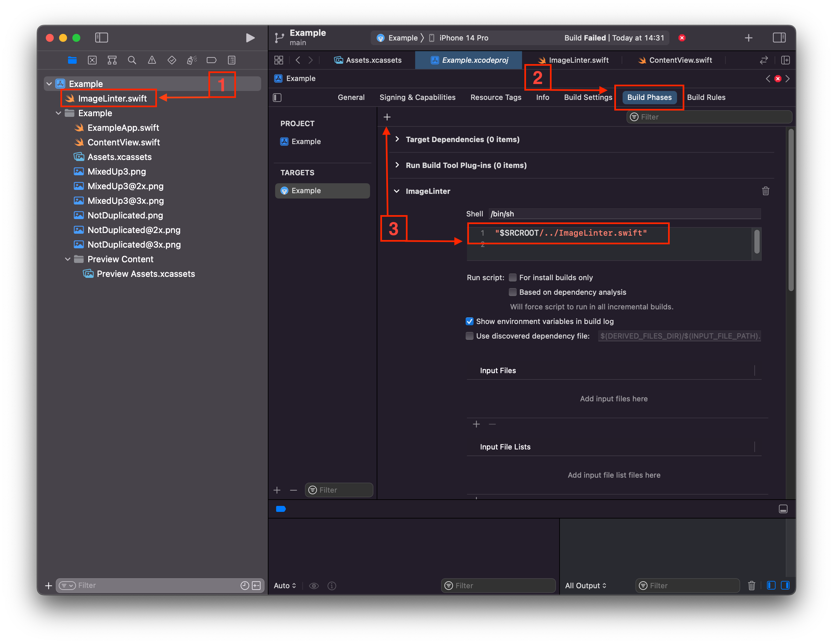Toggle the inspectors panel button
Screen dimensions: 833x644
point(779,38)
